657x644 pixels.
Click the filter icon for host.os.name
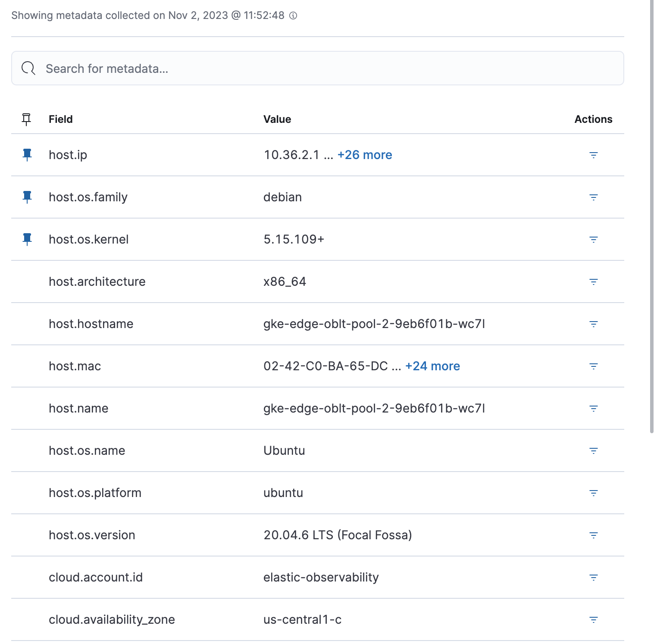click(594, 450)
